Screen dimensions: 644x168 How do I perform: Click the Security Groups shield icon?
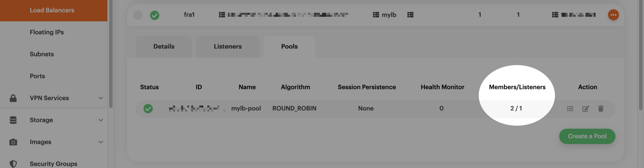[x=13, y=164]
